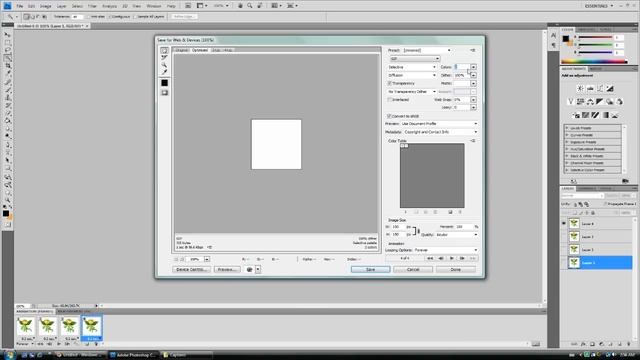640x360 pixels.
Task: Open the GIF file format dropdown
Action: [x=414, y=59]
